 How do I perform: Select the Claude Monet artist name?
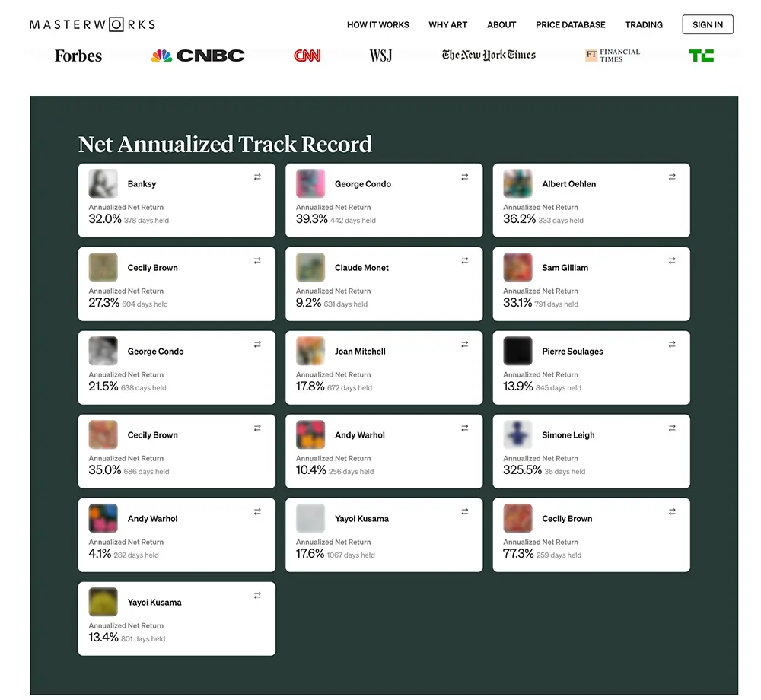pyautogui.click(x=361, y=268)
